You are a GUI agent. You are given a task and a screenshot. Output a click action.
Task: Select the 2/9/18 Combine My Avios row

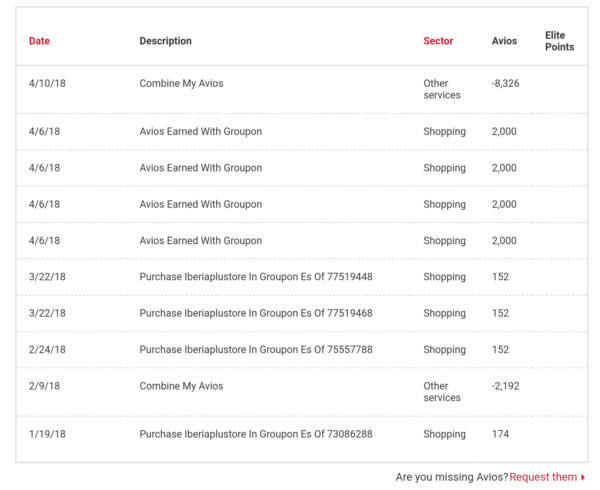coord(181,386)
